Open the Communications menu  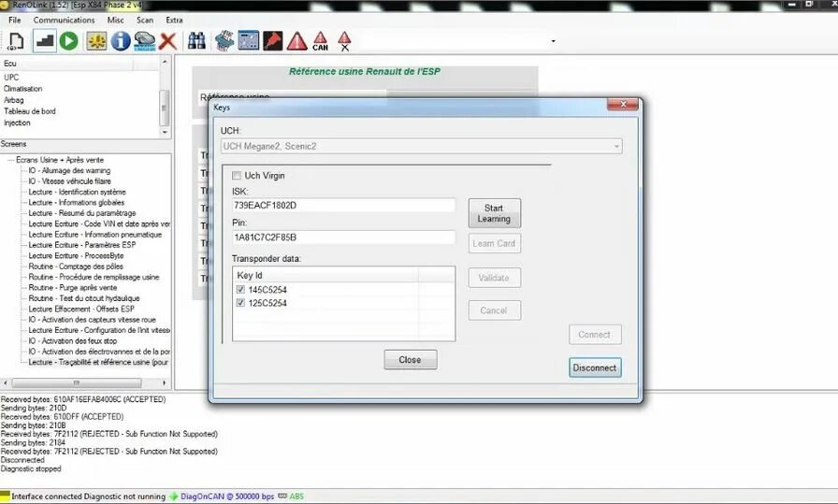pos(65,20)
